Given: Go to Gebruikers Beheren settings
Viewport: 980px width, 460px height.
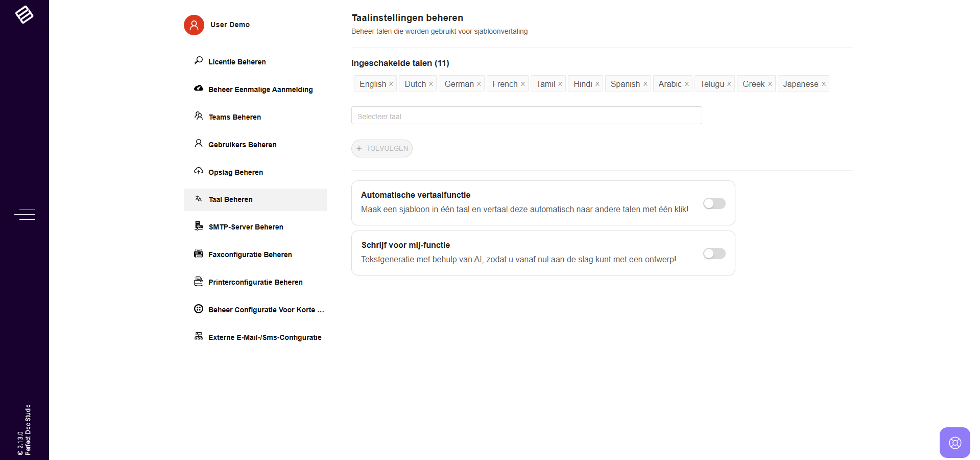Looking at the screenshot, I should click(242, 145).
